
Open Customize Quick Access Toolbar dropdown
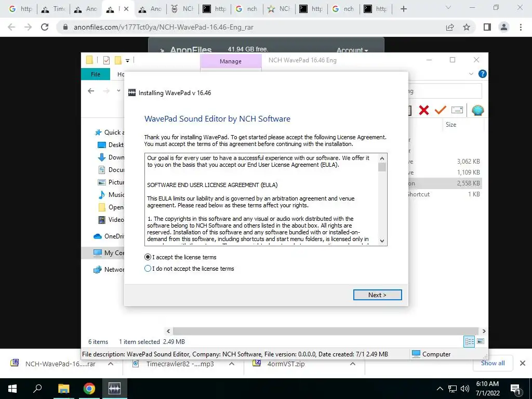(128, 61)
